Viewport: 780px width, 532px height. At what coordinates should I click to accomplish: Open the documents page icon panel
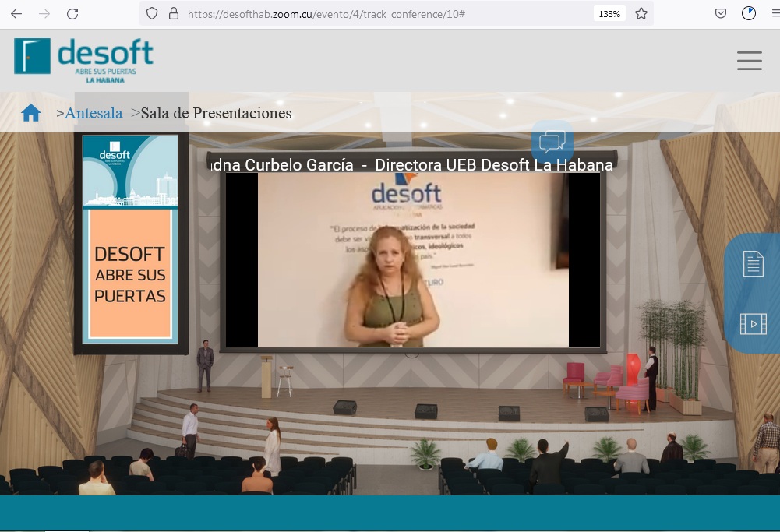754,263
